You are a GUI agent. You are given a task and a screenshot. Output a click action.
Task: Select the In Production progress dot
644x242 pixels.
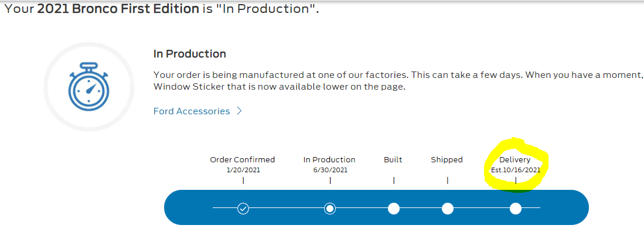tap(329, 209)
